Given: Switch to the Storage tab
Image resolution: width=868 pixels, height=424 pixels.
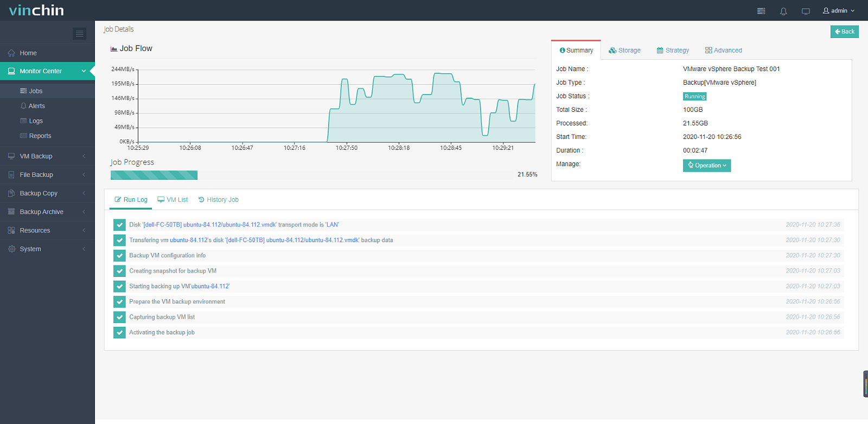Looking at the screenshot, I should (x=624, y=50).
